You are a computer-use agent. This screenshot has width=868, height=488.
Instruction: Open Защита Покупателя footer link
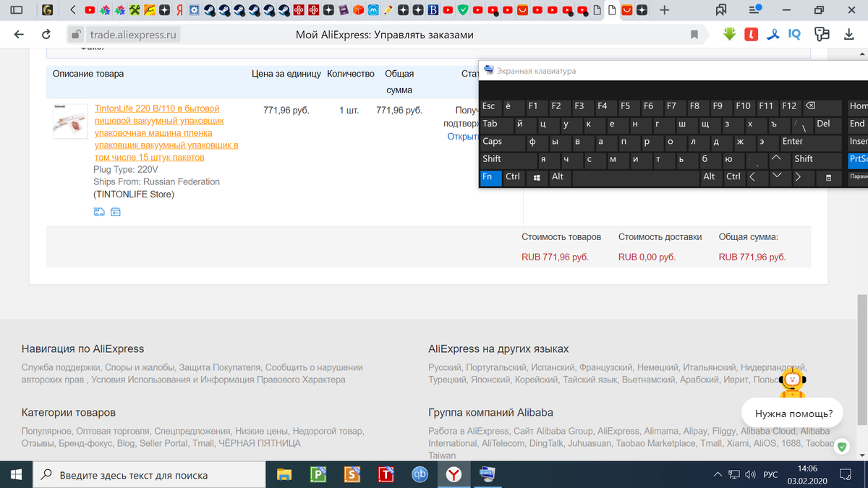click(221, 367)
